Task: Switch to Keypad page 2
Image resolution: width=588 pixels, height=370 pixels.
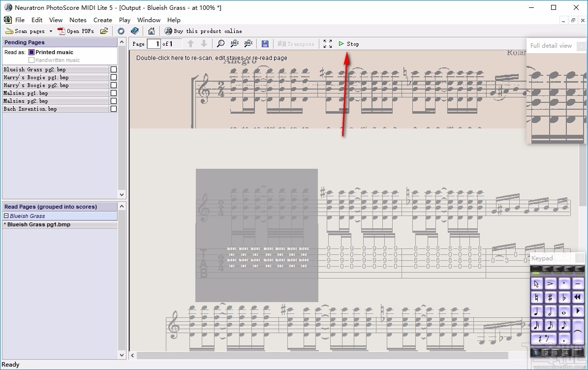Action: (546, 352)
